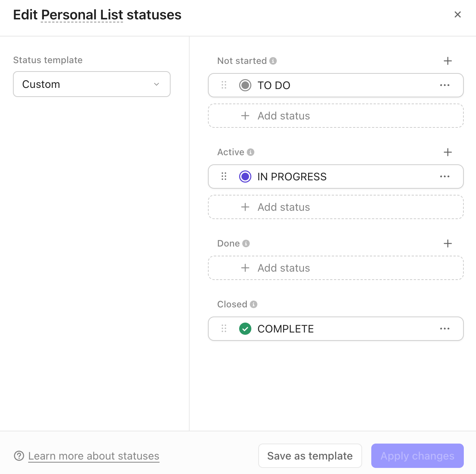Click green checkmark circle on COMPLETE

pos(245,329)
